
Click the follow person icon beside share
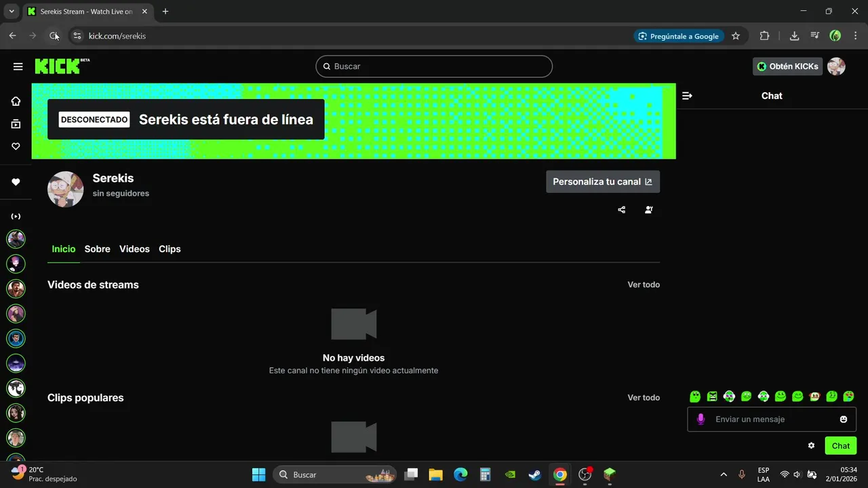pyautogui.click(x=649, y=209)
